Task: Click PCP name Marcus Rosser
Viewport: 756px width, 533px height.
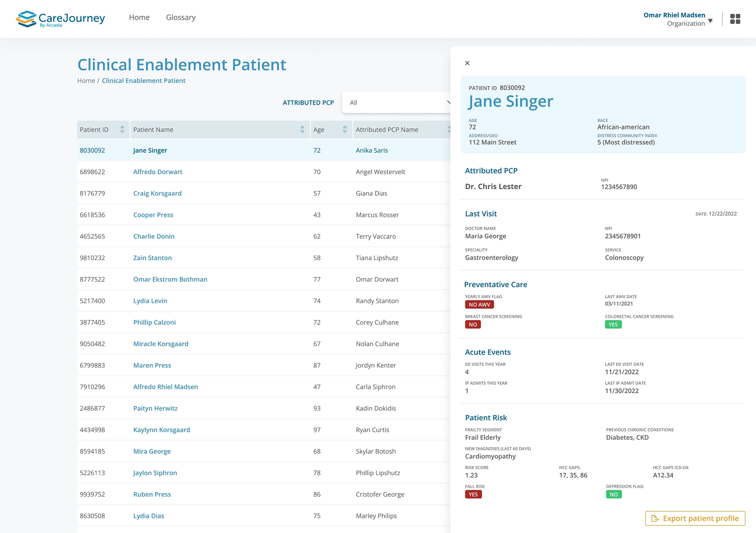Action: (x=377, y=215)
